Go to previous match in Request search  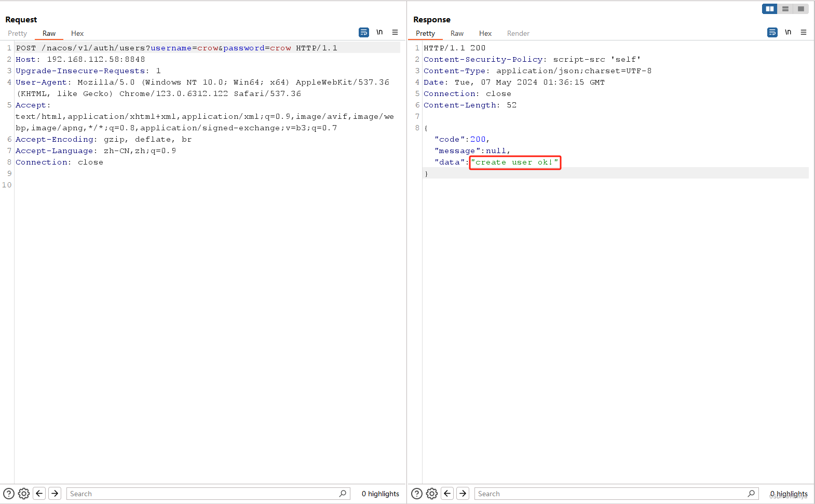pyautogui.click(x=39, y=494)
